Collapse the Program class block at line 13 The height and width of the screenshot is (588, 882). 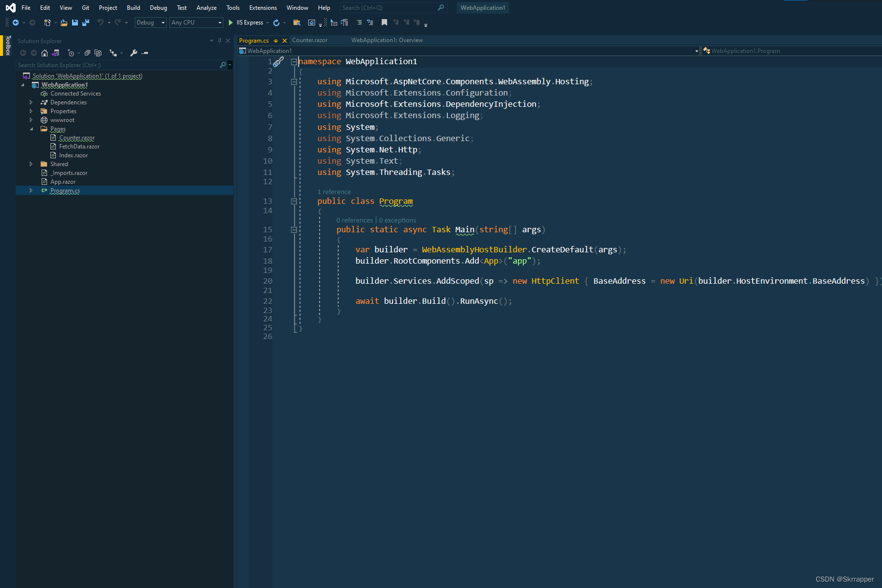click(x=294, y=201)
